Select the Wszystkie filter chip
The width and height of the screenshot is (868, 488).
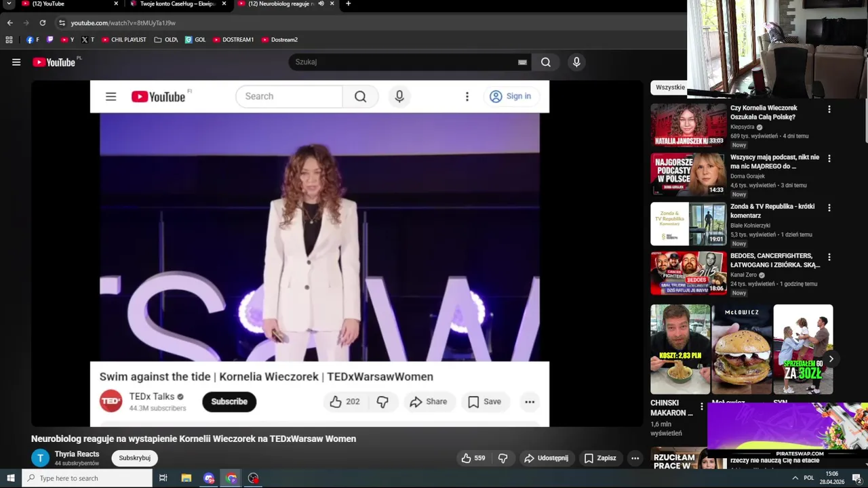(669, 87)
